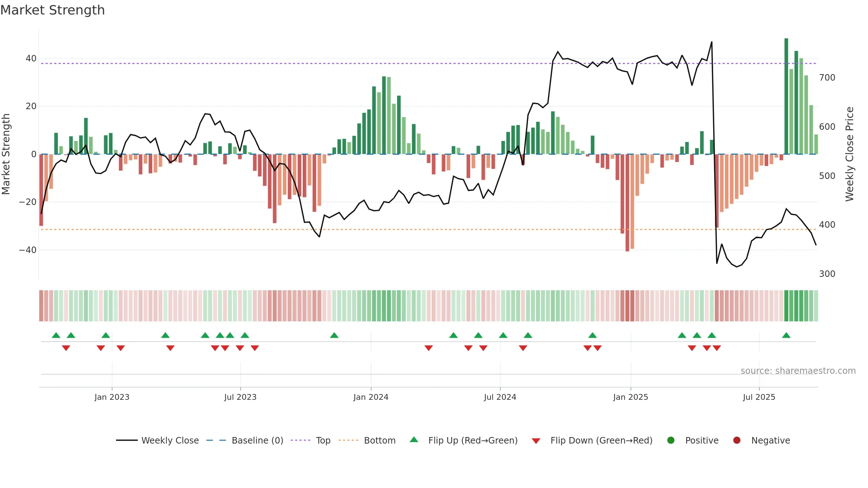The width and height of the screenshot is (868, 488).
Task: Click the vertical Weekly Close Price axis title
Action: pos(850,154)
